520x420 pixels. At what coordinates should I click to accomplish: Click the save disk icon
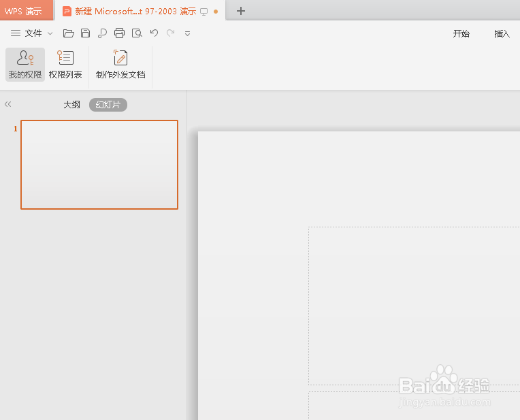(85, 33)
